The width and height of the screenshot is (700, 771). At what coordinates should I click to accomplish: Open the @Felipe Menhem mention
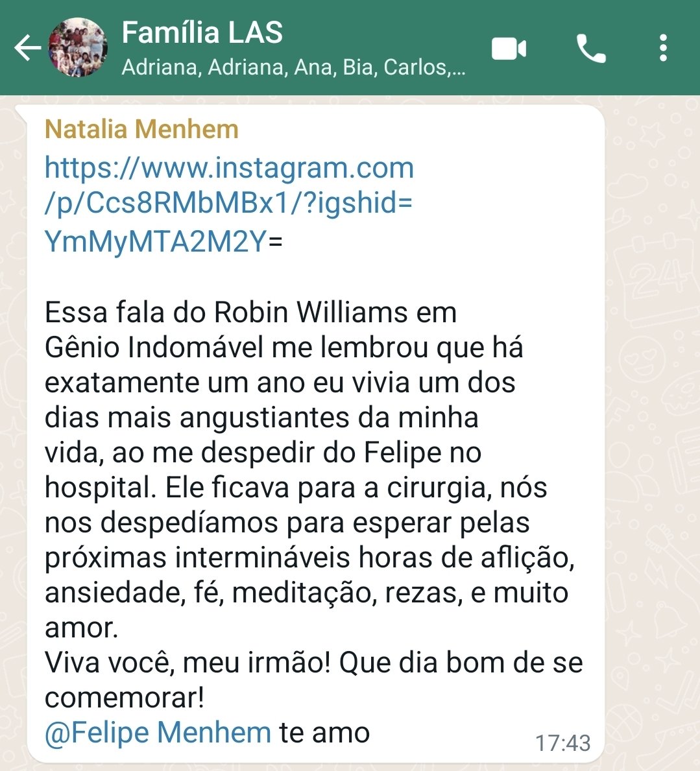click(158, 733)
